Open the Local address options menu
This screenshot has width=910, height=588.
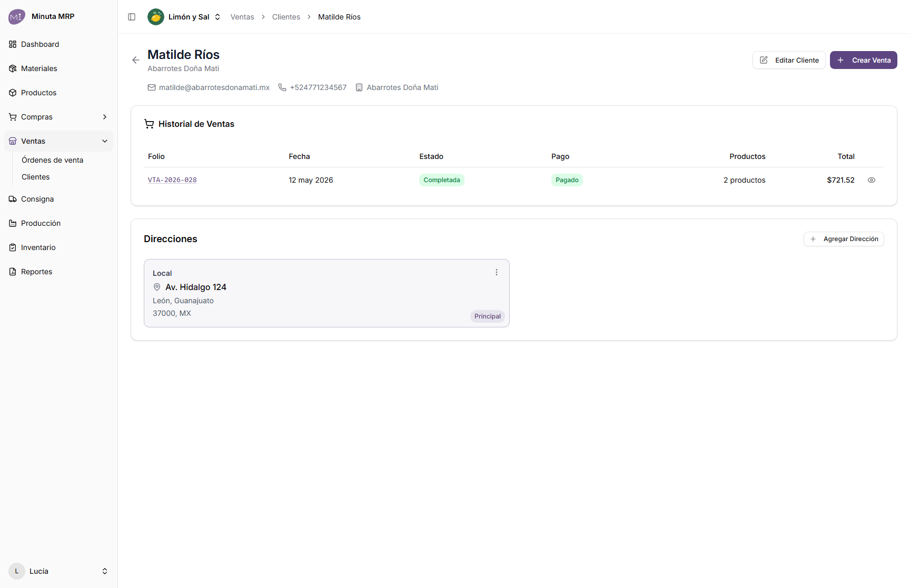(497, 272)
